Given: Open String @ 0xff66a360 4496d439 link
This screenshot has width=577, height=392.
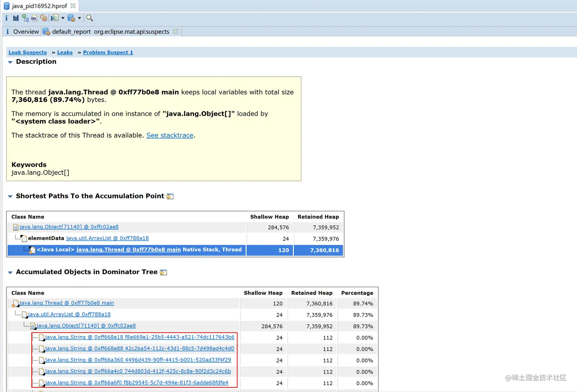Looking at the screenshot, I should coord(138,360).
